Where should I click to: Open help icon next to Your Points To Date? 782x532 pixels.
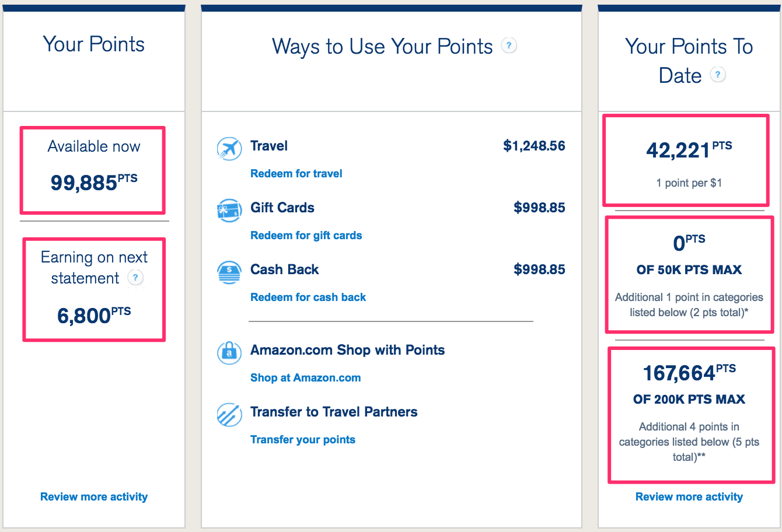click(x=718, y=75)
